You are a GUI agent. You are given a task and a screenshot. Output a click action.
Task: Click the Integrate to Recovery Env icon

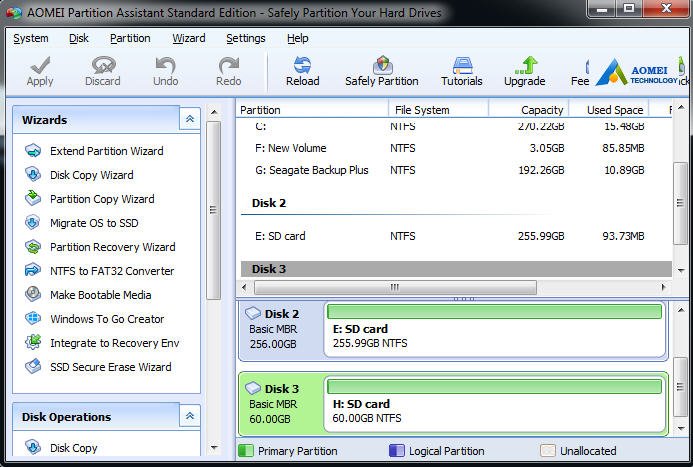pyautogui.click(x=33, y=342)
